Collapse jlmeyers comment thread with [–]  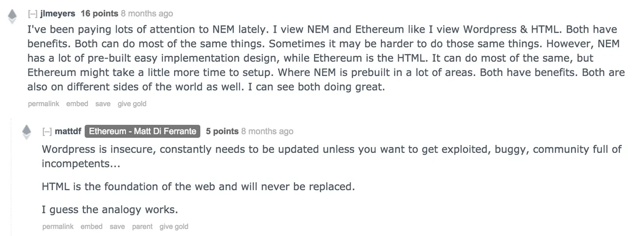(32, 14)
